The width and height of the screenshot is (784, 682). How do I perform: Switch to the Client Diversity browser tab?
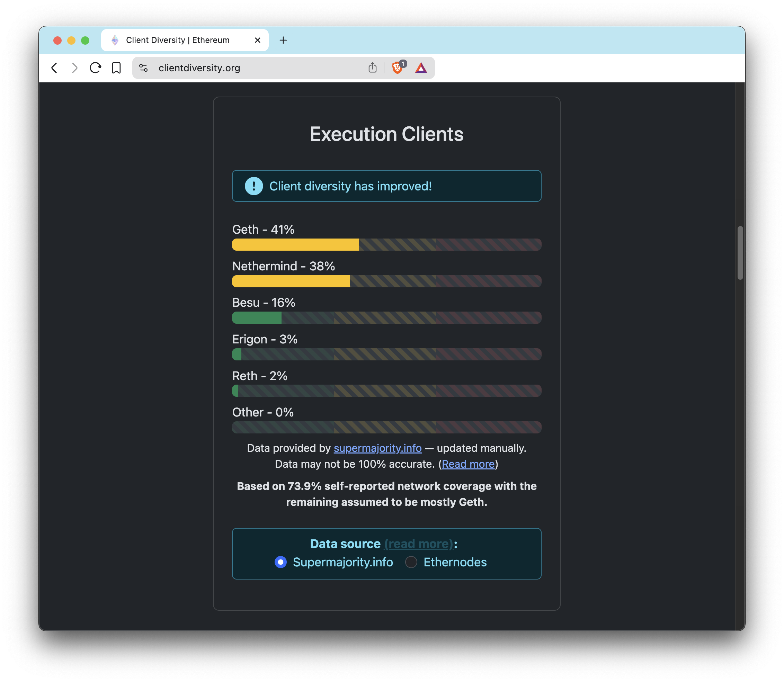point(177,40)
